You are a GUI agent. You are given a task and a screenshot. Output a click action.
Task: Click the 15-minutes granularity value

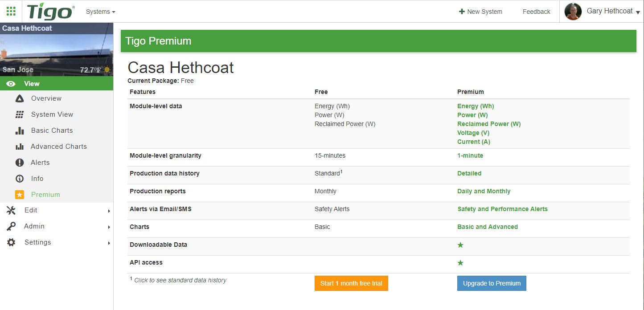pos(330,156)
